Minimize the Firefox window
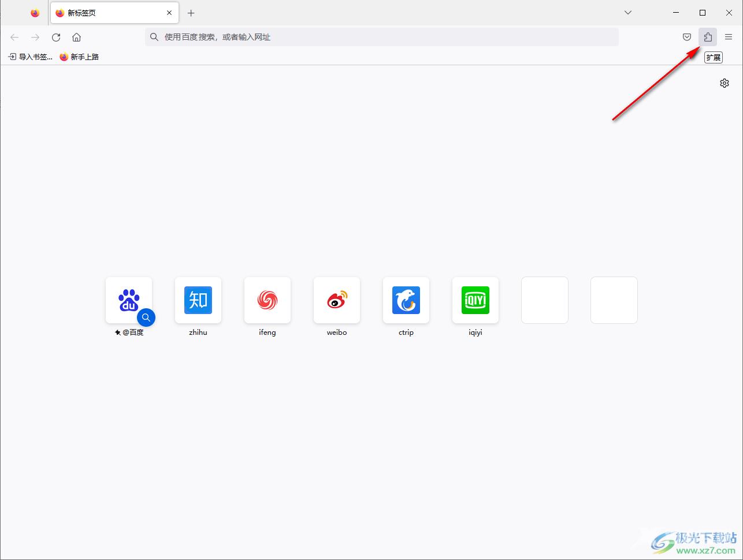Image resolution: width=743 pixels, height=560 pixels. pos(676,13)
